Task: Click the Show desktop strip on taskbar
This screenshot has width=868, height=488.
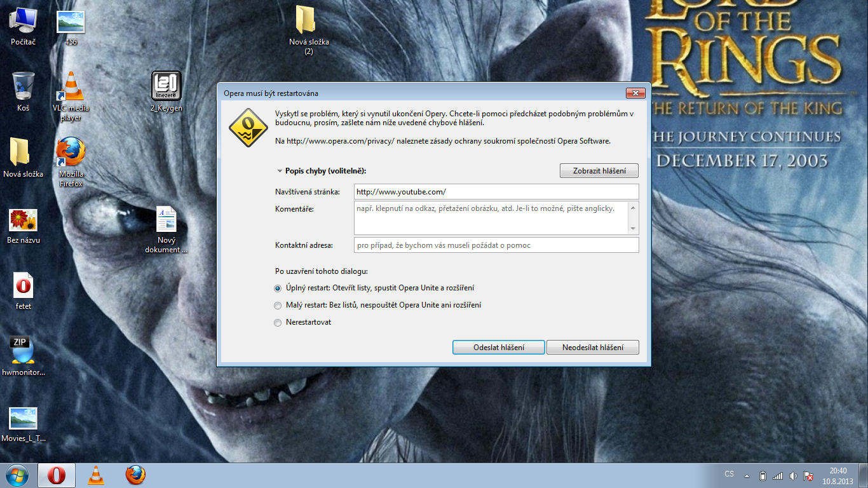Action: click(x=864, y=475)
